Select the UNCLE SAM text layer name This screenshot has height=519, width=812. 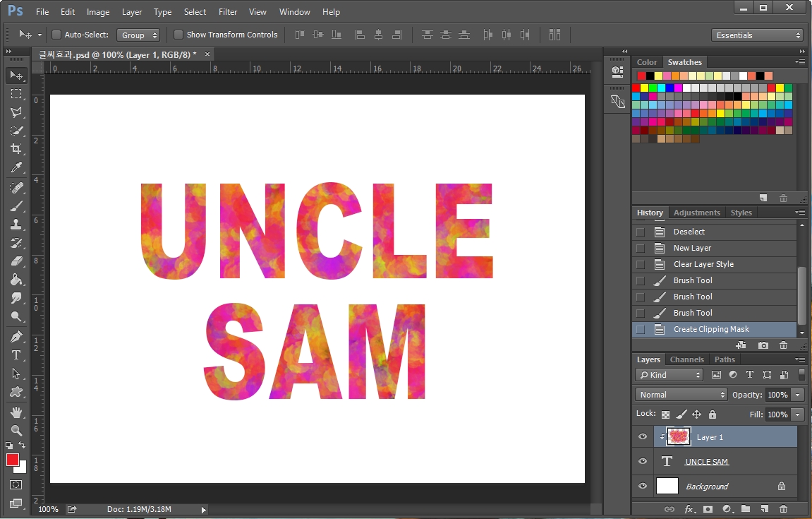point(706,461)
